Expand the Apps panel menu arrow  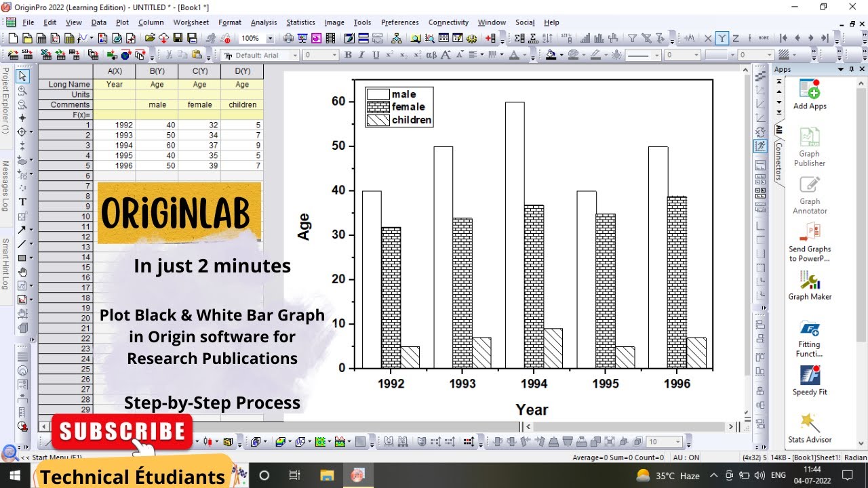point(841,69)
